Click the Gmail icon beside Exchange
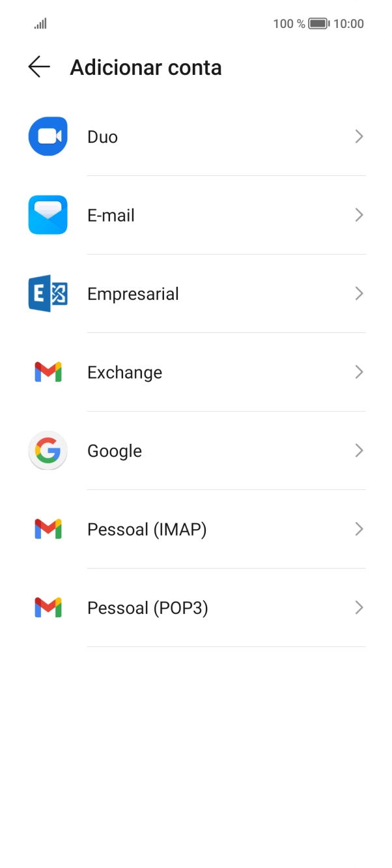The width and height of the screenshot is (392, 868). (x=47, y=372)
